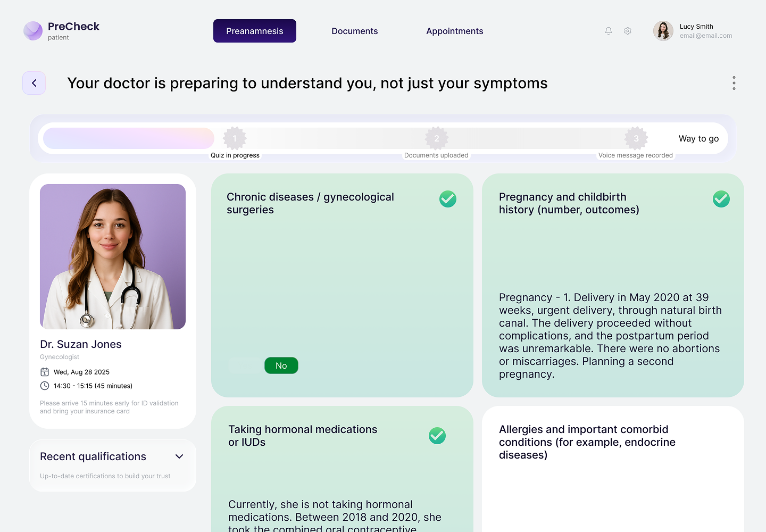Viewport: 766px width, 532px height.
Task: Open settings via the gear icon
Action: [x=628, y=31]
